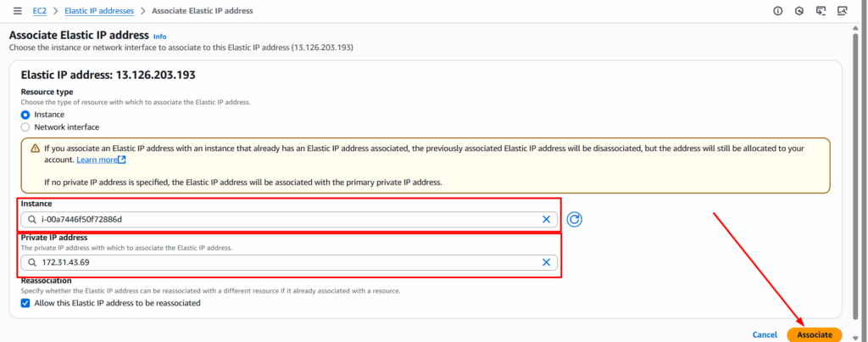
Task: Open Elastic IP addresses breadcrumb link
Action: click(99, 10)
